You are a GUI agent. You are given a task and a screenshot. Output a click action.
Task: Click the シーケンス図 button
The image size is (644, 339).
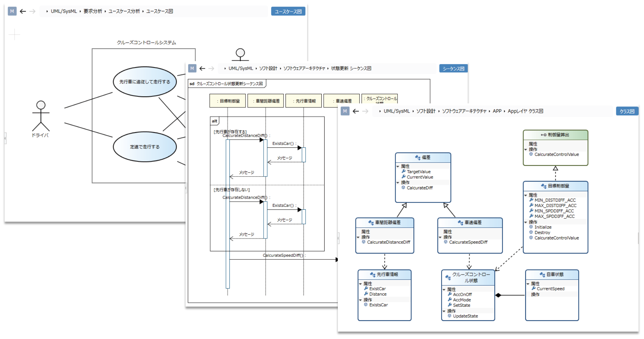[453, 68]
